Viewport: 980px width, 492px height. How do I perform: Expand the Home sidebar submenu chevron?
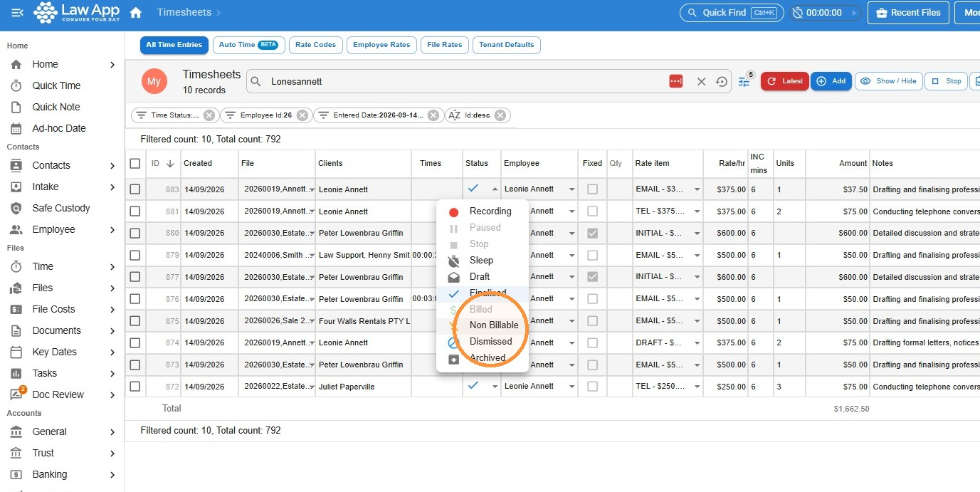pyautogui.click(x=112, y=65)
